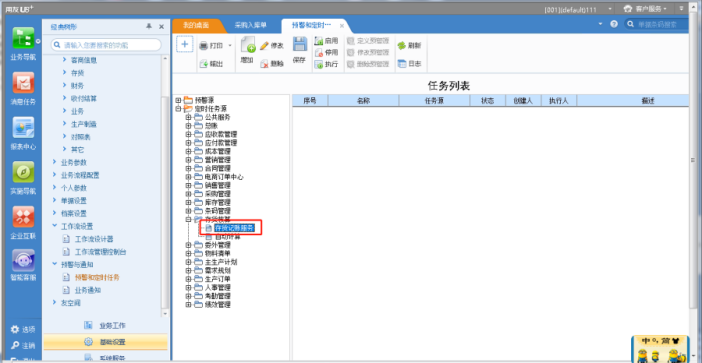Click the navigation panel scrollbar up arrow
Image resolution: width=702 pixels, height=363 pixels.
tap(165, 58)
